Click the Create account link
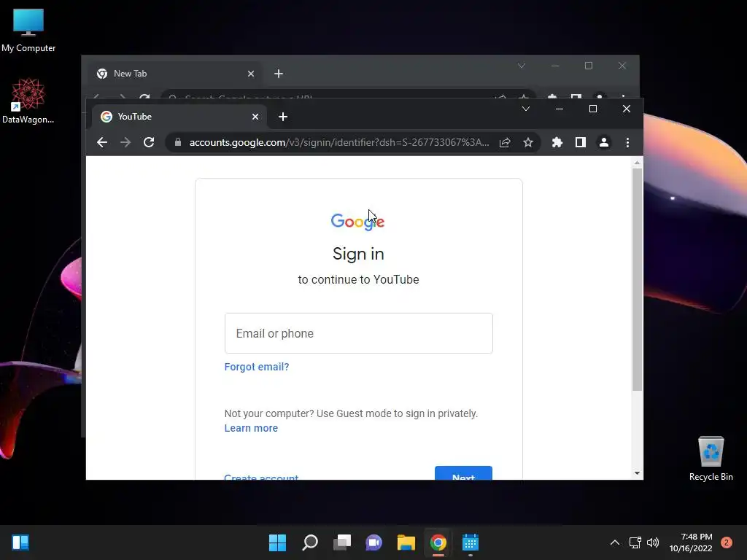747x560 pixels. tap(261, 477)
